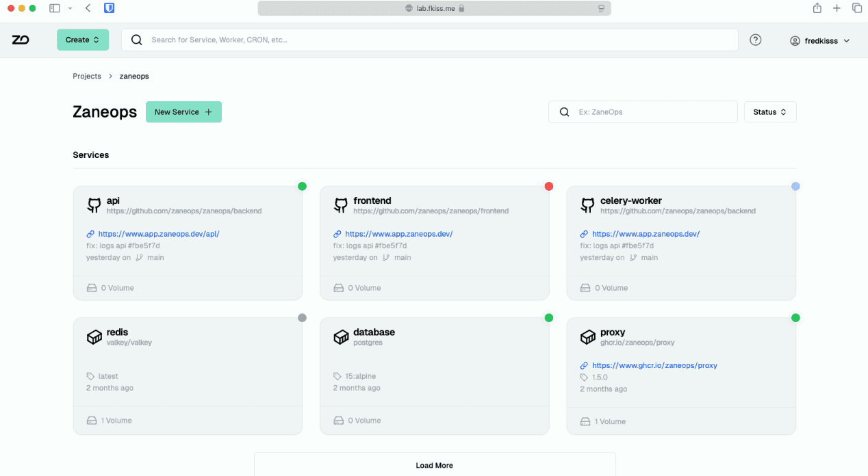
Task: Open the api service title
Action: point(113,200)
